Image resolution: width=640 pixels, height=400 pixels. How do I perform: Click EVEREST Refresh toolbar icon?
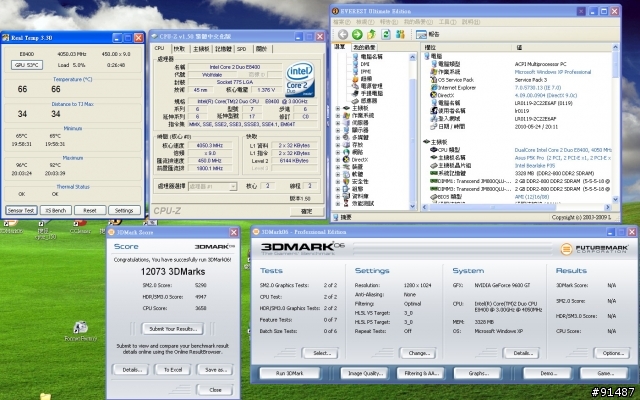click(x=386, y=34)
